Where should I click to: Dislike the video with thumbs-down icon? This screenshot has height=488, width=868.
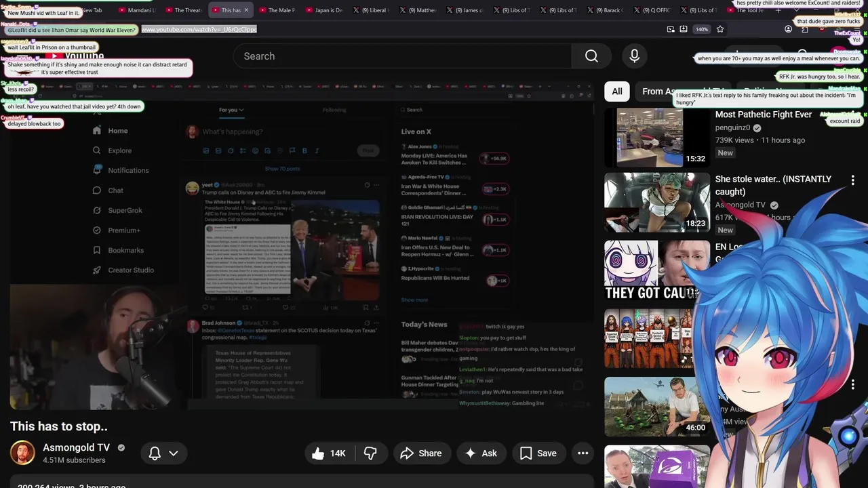370,453
